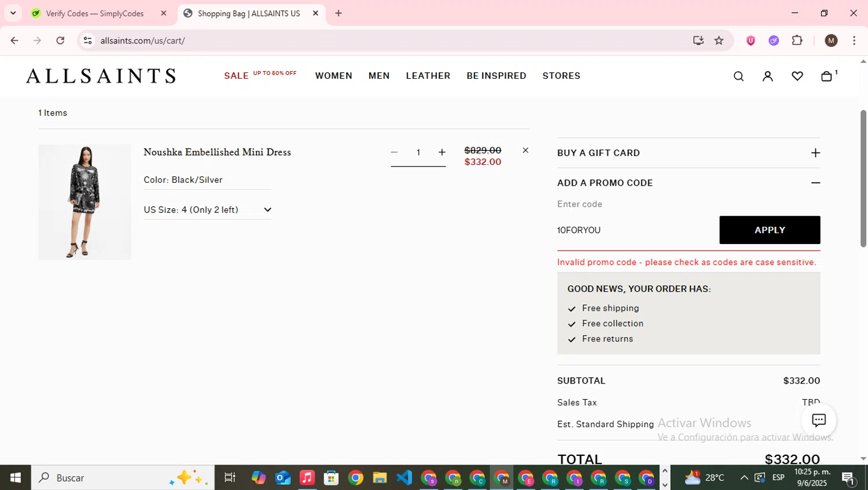Open the BE INSPIRED menu

tap(496, 76)
